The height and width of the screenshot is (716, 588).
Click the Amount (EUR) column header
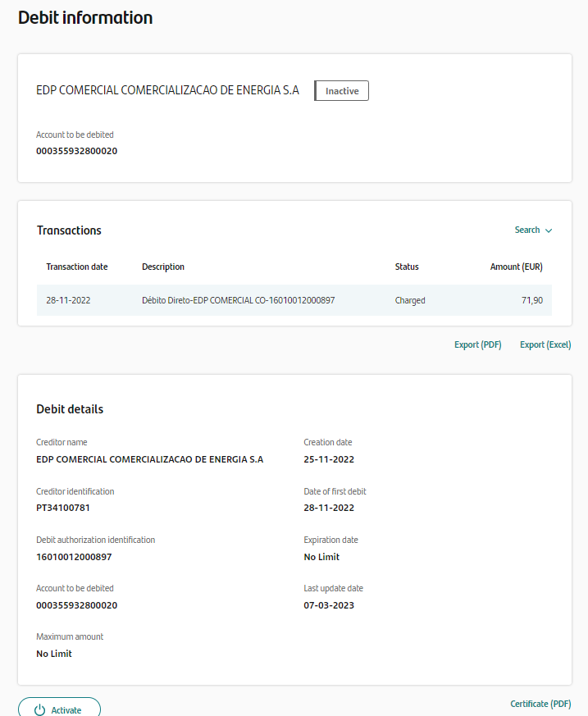517,267
